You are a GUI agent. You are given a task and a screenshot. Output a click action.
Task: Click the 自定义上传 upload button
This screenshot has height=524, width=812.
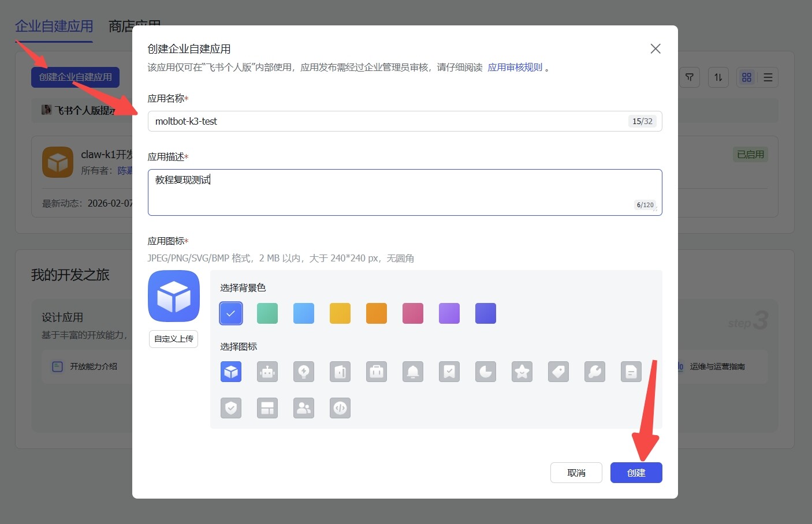click(x=174, y=339)
